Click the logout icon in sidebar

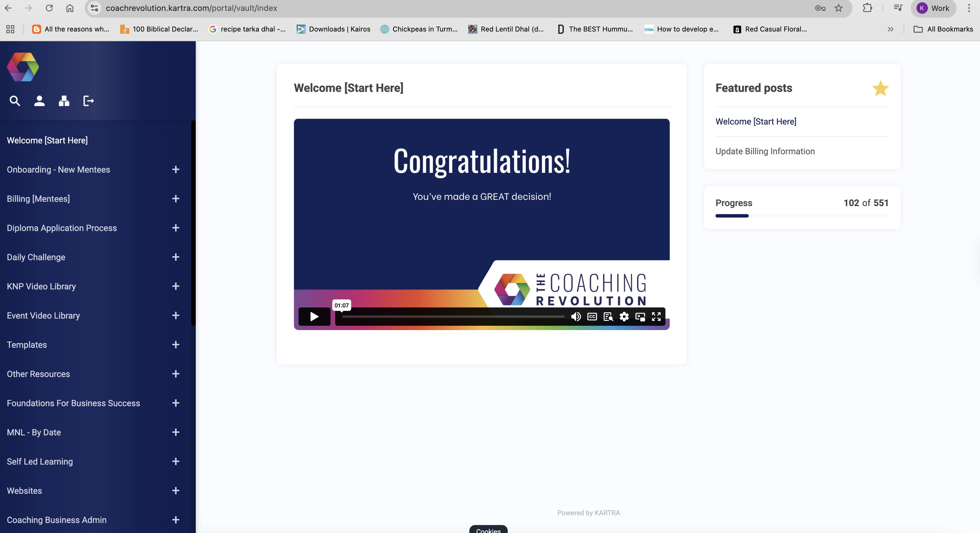[88, 101]
